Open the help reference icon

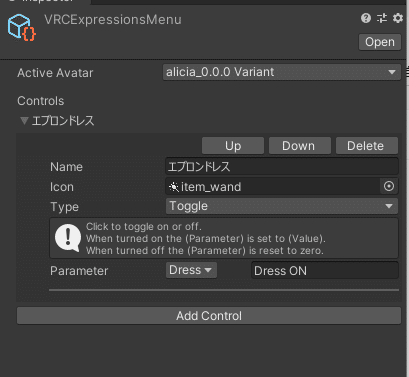click(x=366, y=18)
